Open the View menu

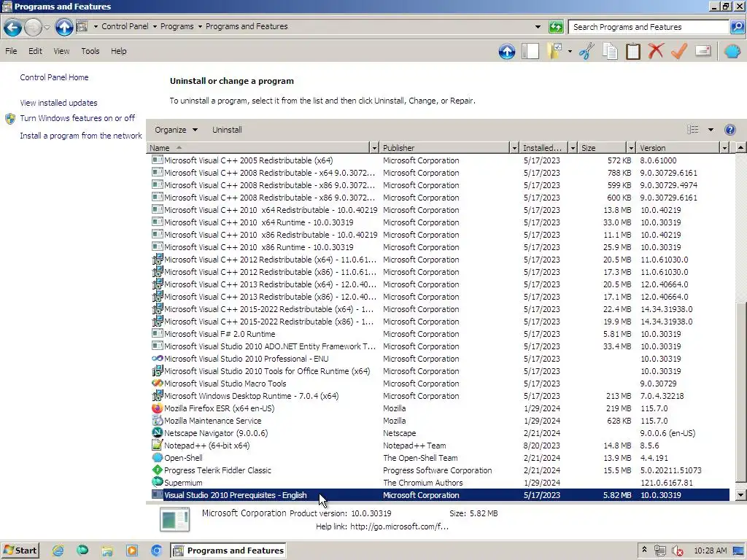(61, 51)
